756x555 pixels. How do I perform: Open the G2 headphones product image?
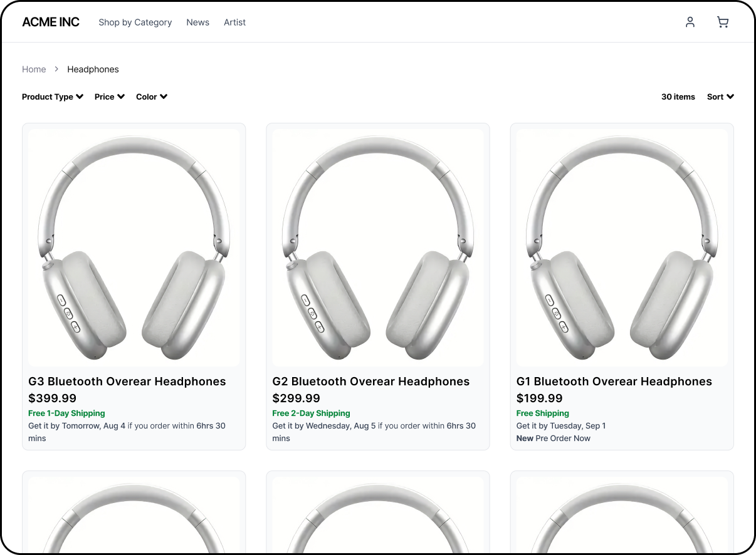pyautogui.click(x=378, y=248)
